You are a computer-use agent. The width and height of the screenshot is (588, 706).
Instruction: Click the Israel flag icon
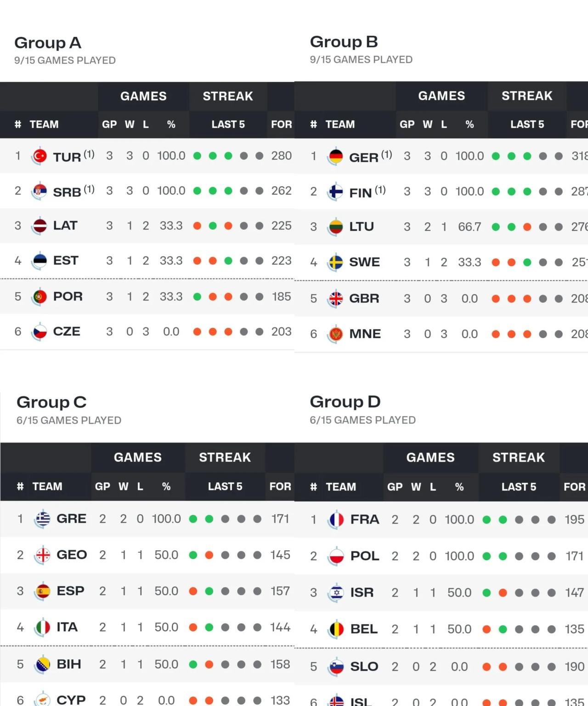[x=336, y=593]
